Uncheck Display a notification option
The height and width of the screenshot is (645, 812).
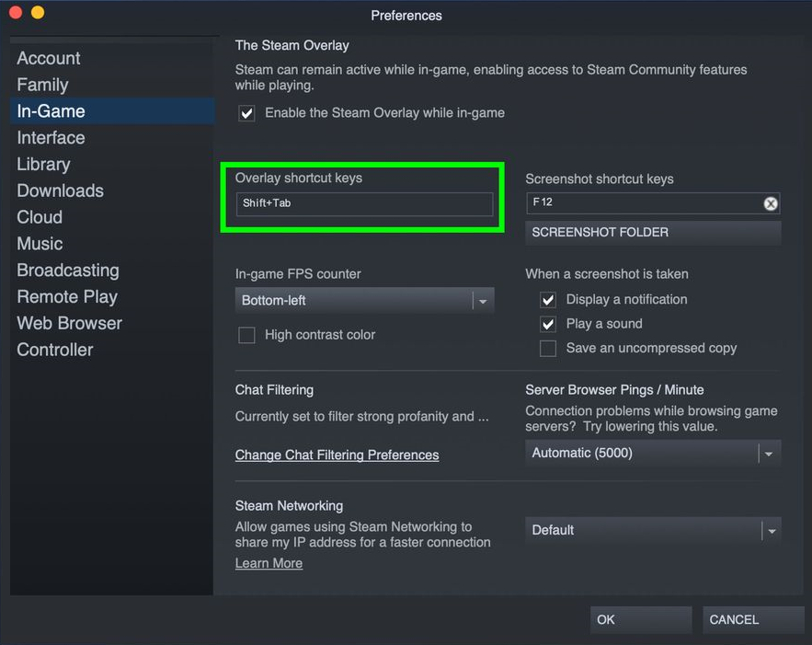548,300
